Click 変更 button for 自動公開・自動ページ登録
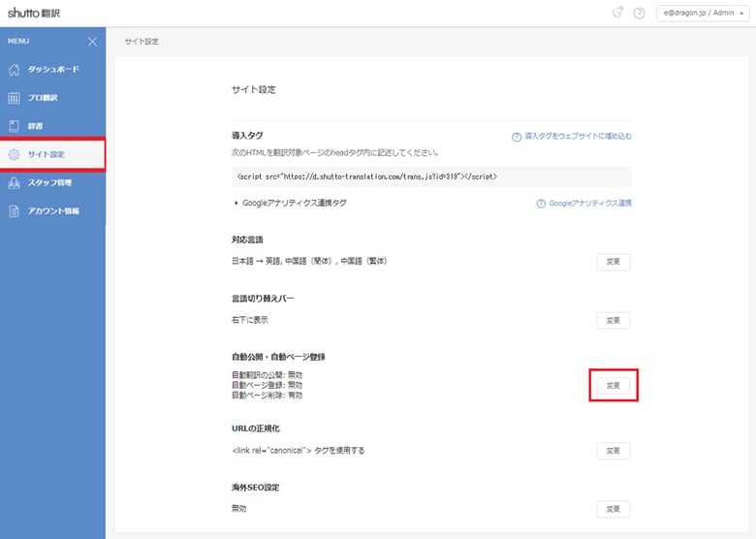756x539 pixels. click(x=614, y=386)
